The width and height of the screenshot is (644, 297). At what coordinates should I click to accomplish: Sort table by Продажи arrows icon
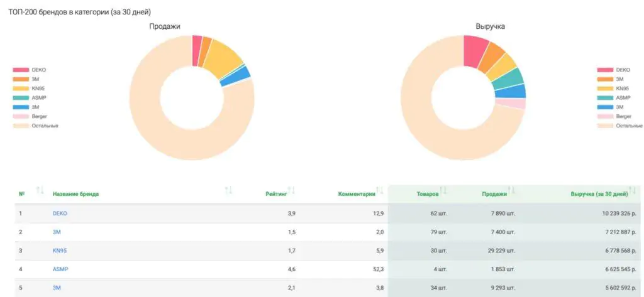coord(511,190)
